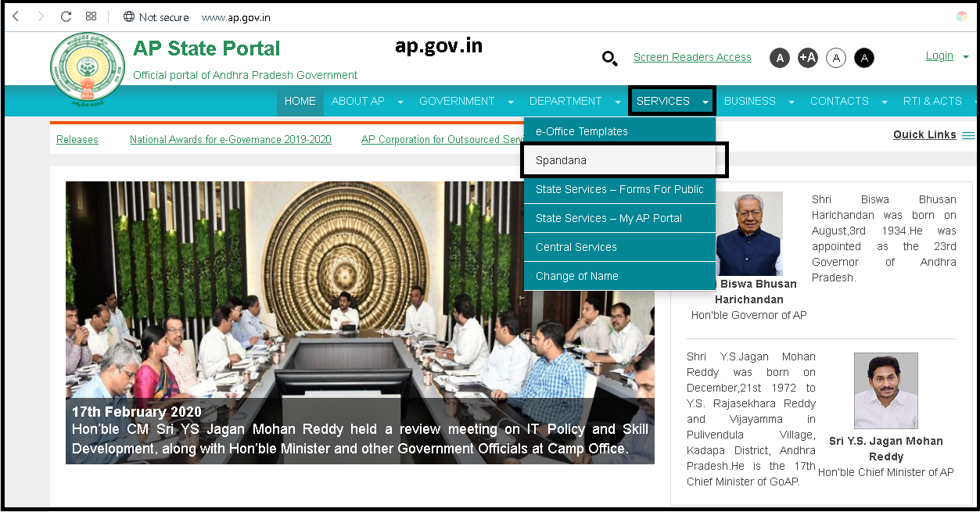Click the browser forward arrow
980x512 pixels.
41,16
